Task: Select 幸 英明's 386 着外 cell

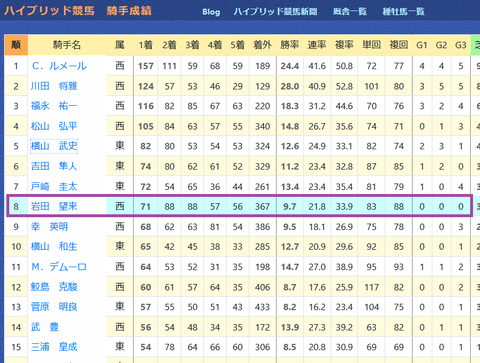Action: pos(263,227)
